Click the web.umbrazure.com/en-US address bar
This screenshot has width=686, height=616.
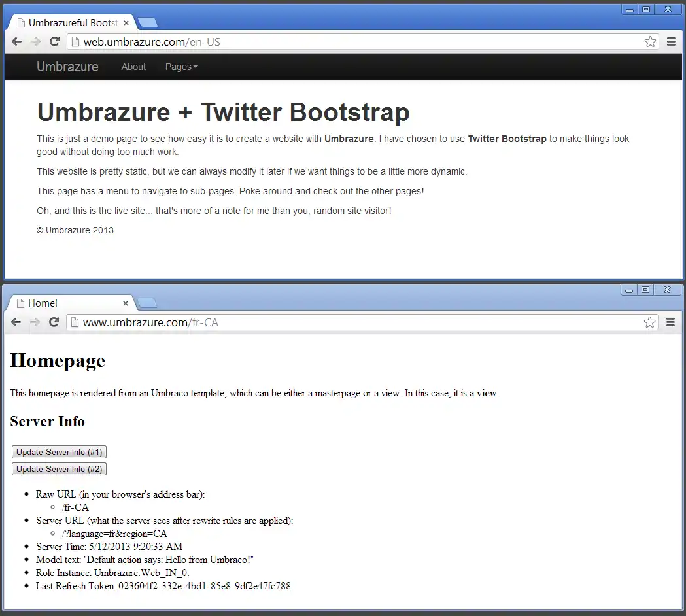(x=362, y=42)
